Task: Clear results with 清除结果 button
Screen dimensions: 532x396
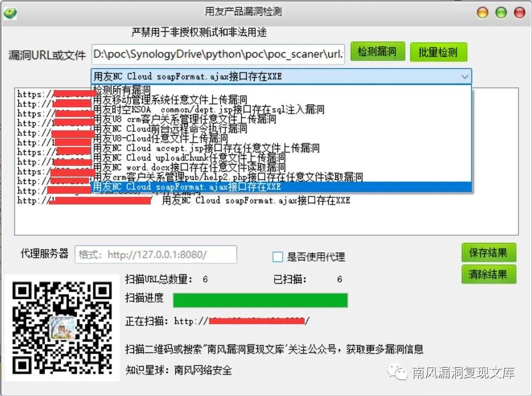Action: (489, 274)
